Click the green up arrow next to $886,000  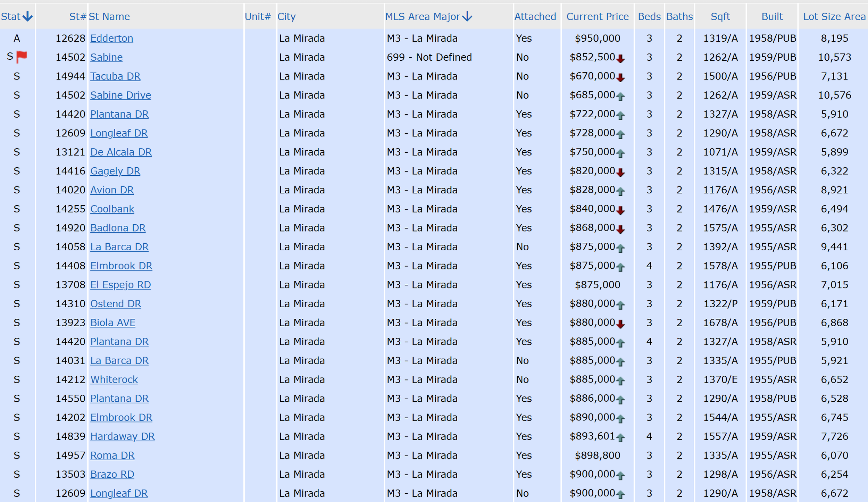[x=620, y=400]
